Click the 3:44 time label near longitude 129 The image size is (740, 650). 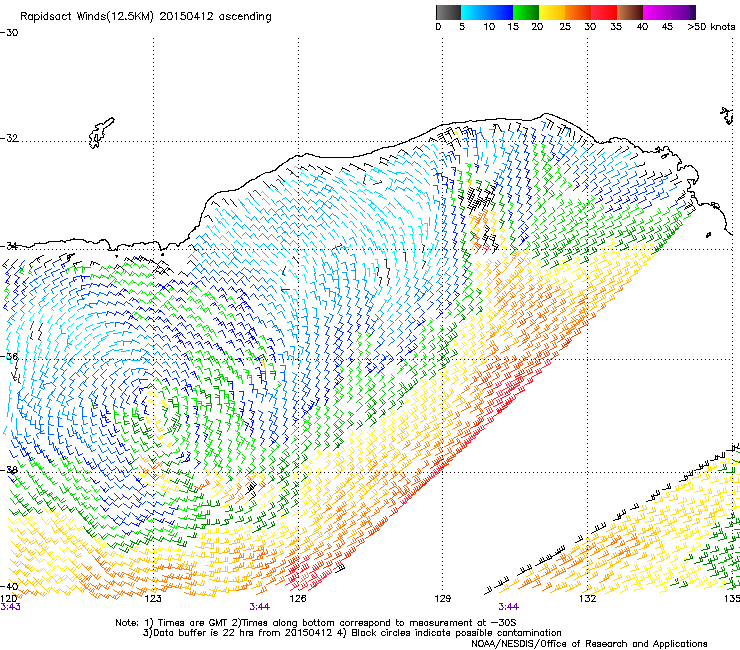(x=508, y=607)
